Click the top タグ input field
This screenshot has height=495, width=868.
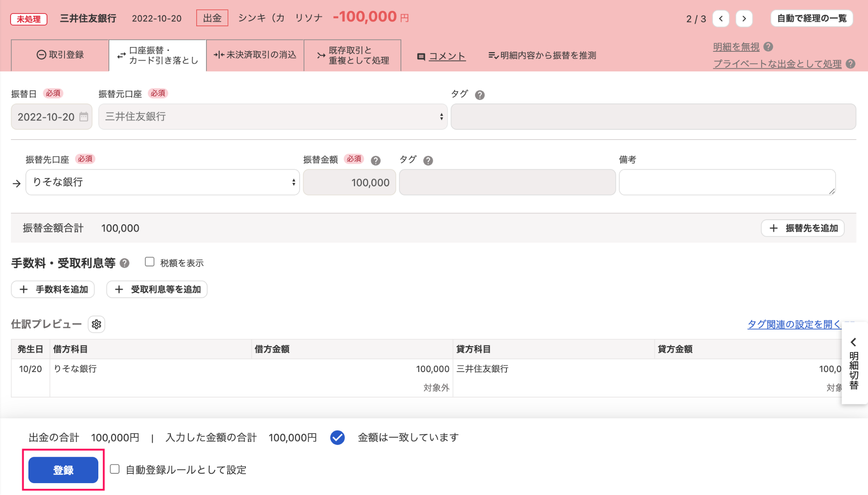(654, 117)
